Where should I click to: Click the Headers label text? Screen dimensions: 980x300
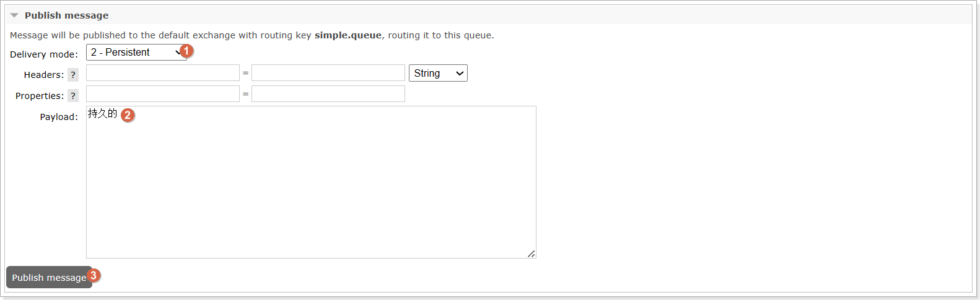point(44,75)
